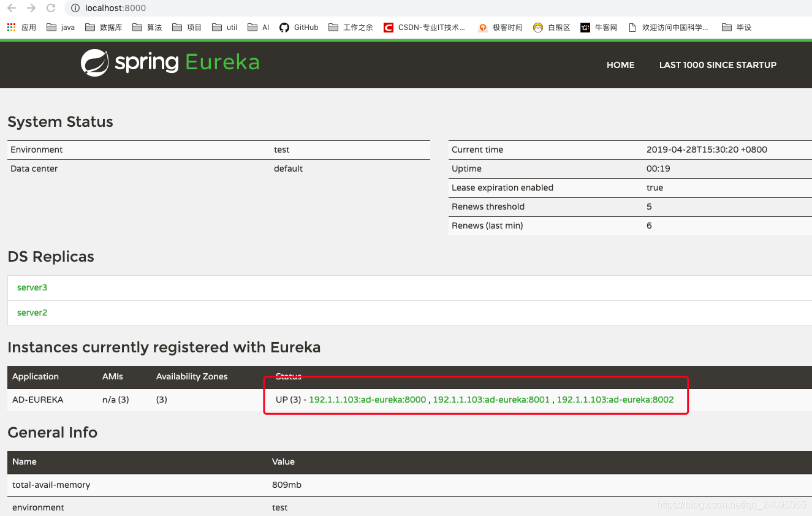Click the Renews threshold row label

(x=488, y=207)
